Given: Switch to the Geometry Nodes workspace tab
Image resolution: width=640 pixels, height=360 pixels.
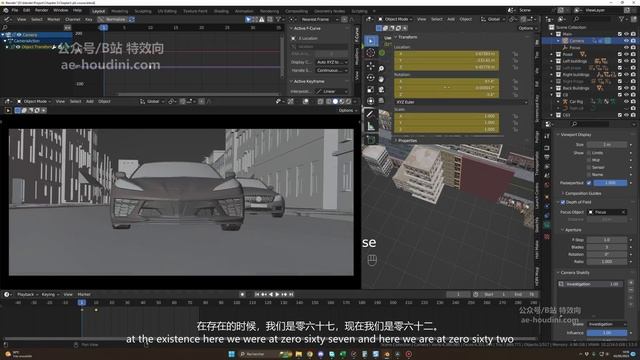Looking at the screenshot, I should pyautogui.click(x=329, y=11).
